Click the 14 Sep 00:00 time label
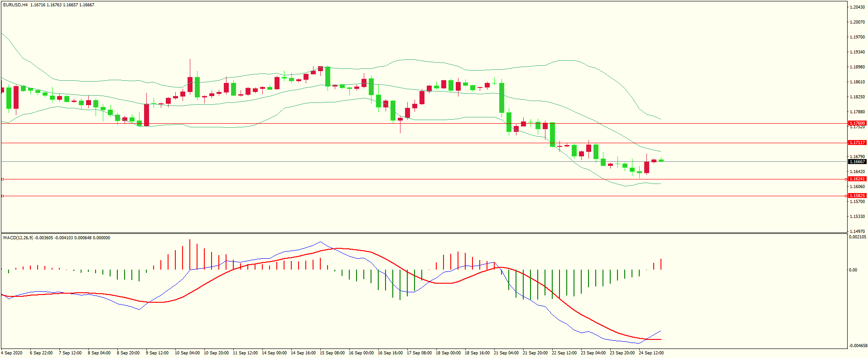The image size is (868, 358). (x=274, y=353)
